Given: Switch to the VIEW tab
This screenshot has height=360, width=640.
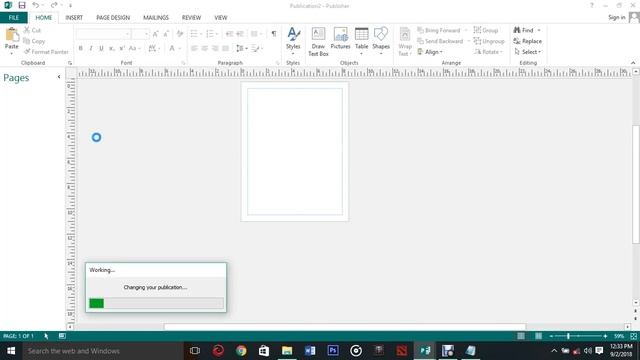Looking at the screenshot, I should [x=221, y=18].
